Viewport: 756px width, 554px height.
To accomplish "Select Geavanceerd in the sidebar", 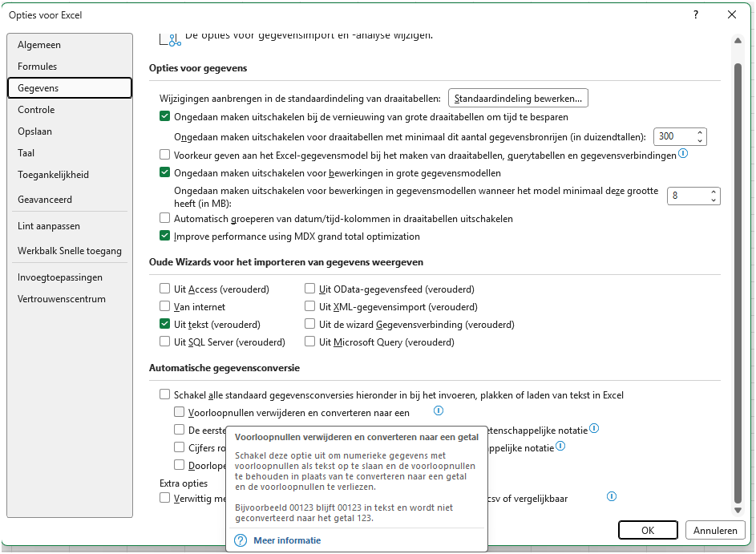I will coord(70,200).
